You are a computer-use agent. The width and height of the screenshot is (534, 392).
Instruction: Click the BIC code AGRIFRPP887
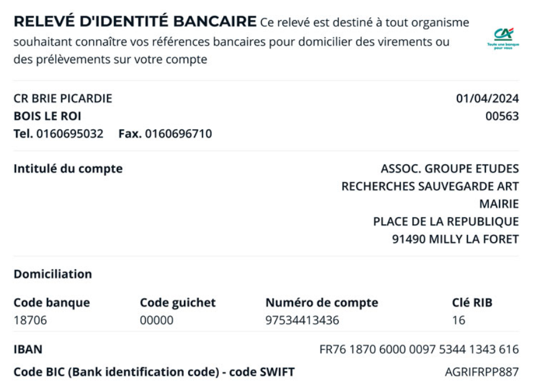[x=482, y=372]
